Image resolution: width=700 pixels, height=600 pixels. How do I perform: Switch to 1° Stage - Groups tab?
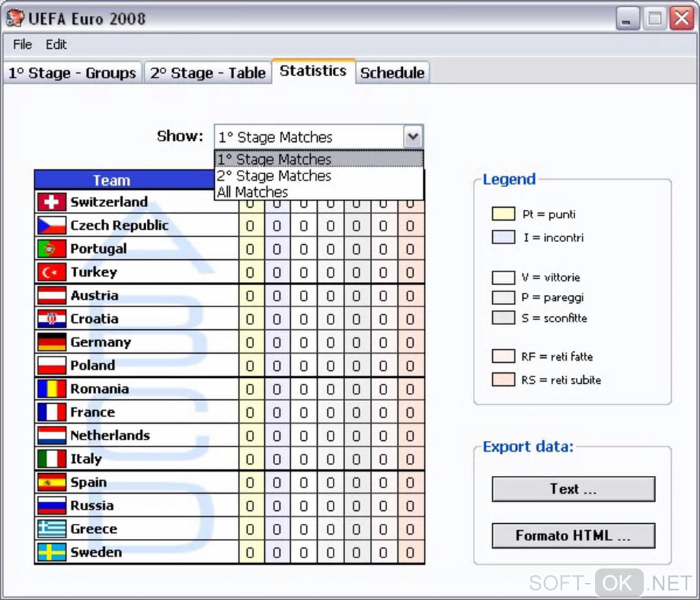72,73
